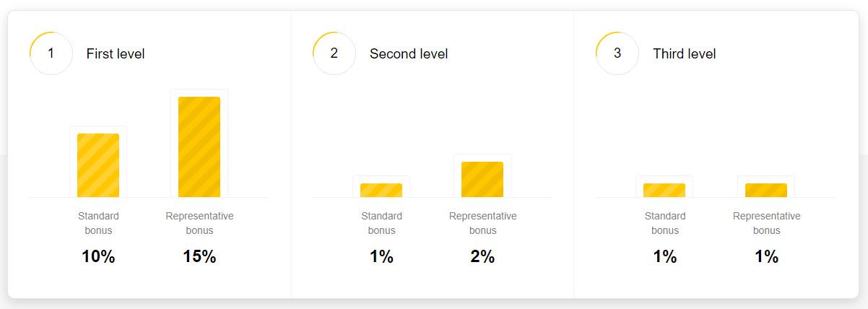
Task: Click the circled number 1 badge
Action: pyautogui.click(x=51, y=53)
